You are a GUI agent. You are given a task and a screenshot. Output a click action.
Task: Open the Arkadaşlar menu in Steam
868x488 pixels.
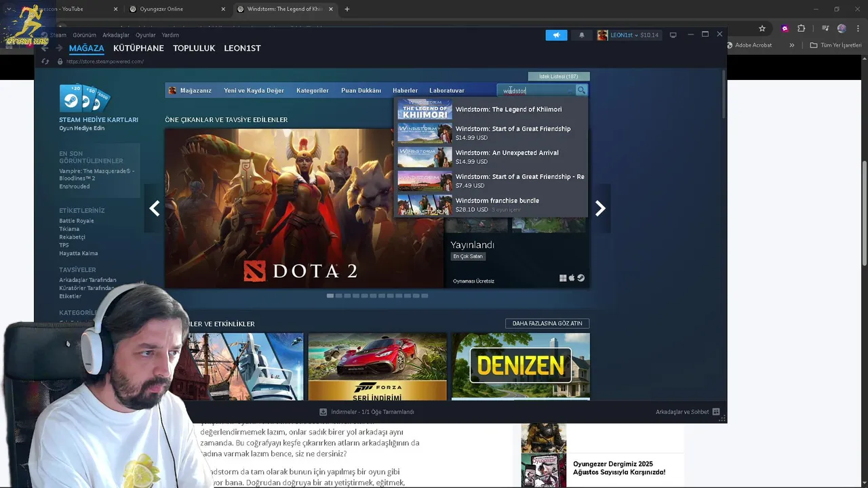click(x=116, y=35)
